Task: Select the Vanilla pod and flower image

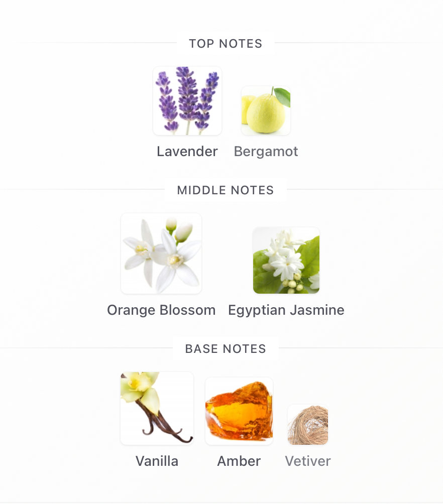Action: (x=157, y=408)
